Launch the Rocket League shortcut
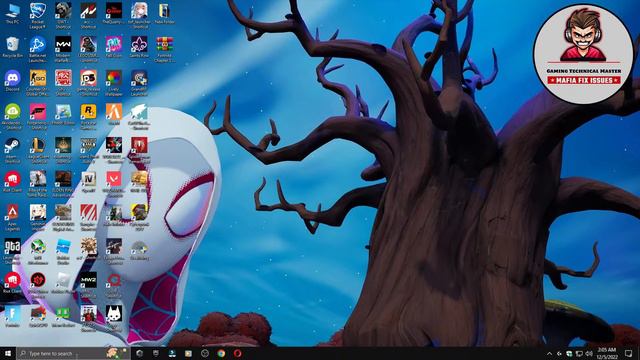Viewport: 640px width, 360px height. point(38,16)
